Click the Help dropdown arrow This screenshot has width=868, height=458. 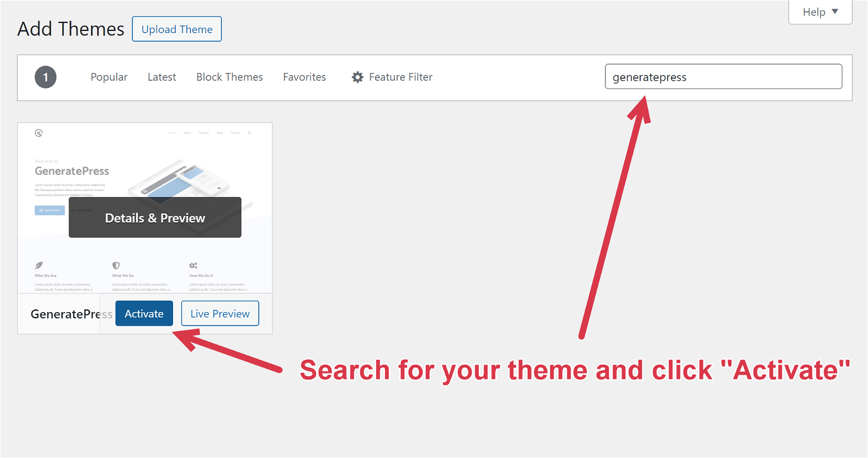(x=835, y=11)
